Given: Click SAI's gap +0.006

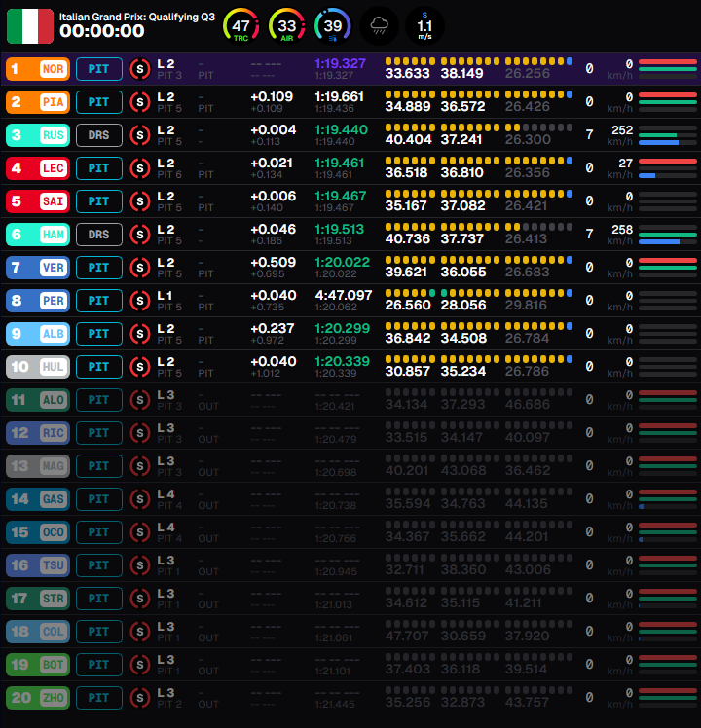Looking at the screenshot, I should click(x=274, y=196).
